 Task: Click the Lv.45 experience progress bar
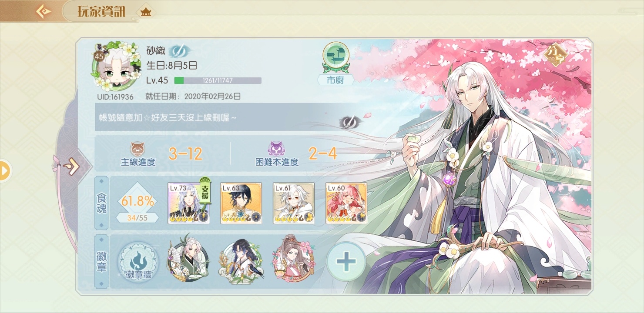(x=218, y=80)
